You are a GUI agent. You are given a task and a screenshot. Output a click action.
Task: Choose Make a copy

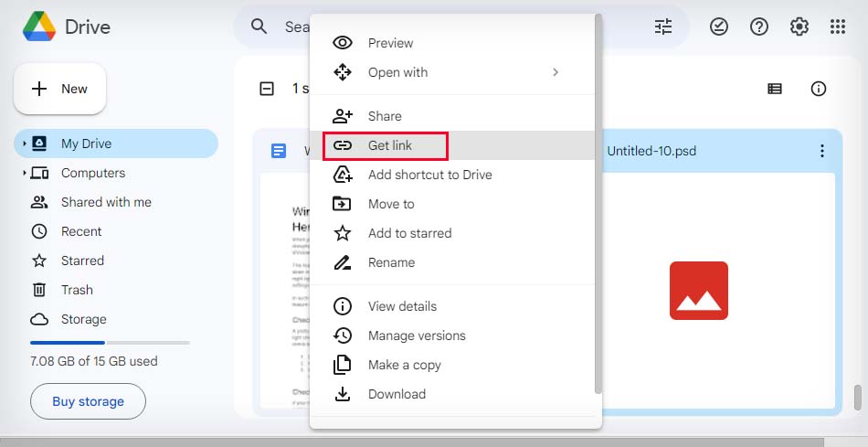click(452, 365)
